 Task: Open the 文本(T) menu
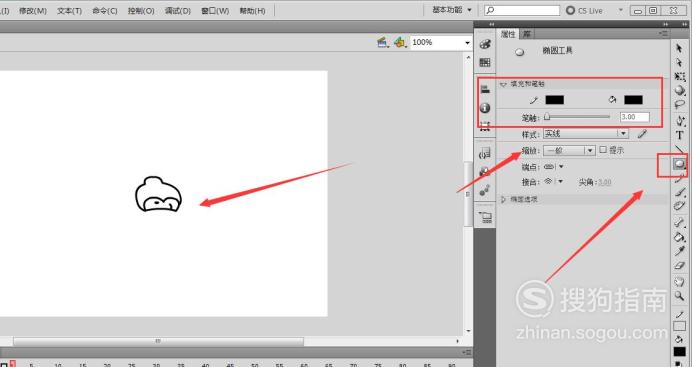click(69, 11)
